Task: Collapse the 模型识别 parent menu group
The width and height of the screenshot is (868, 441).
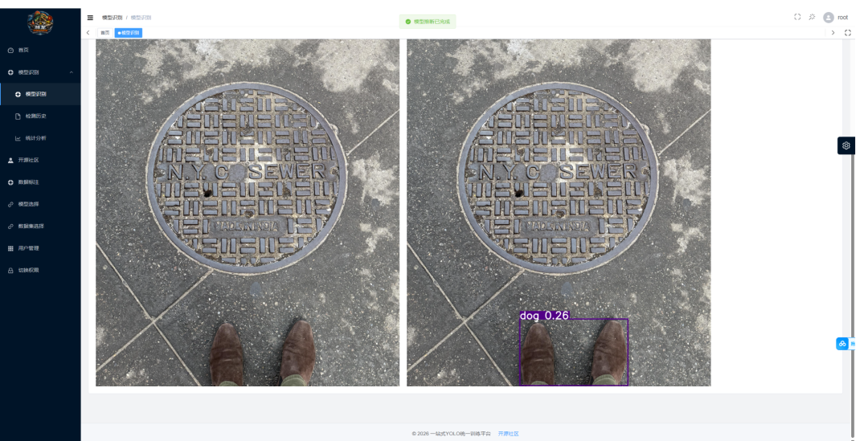Action: click(x=40, y=72)
